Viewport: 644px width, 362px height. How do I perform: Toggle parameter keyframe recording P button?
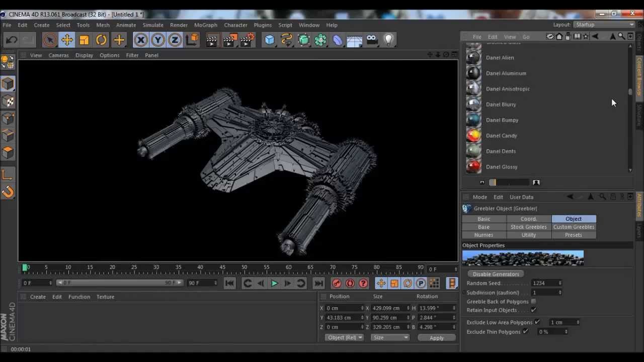pyautogui.click(x=421, y=283)
